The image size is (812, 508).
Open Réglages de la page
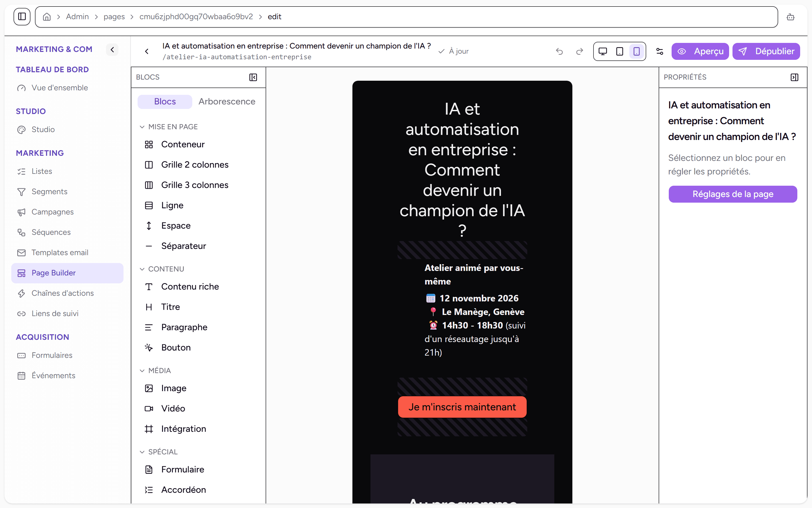[733, 194]
